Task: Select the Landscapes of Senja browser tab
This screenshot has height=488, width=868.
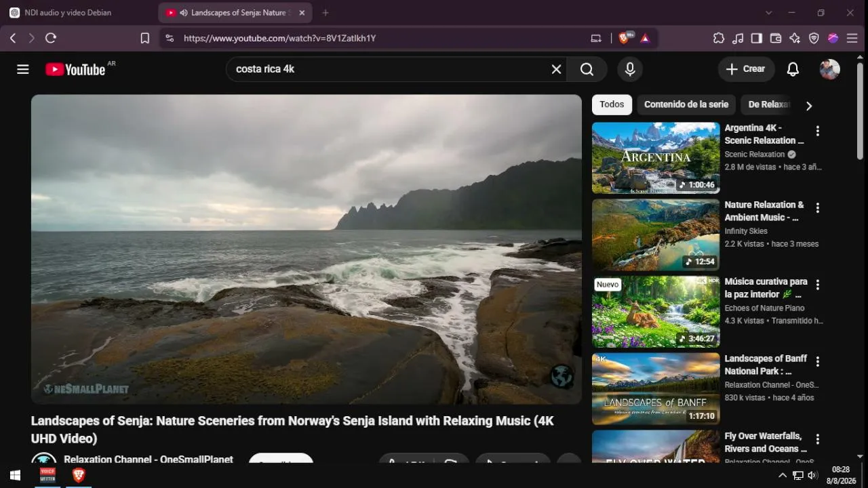Action: click(235, 13)
